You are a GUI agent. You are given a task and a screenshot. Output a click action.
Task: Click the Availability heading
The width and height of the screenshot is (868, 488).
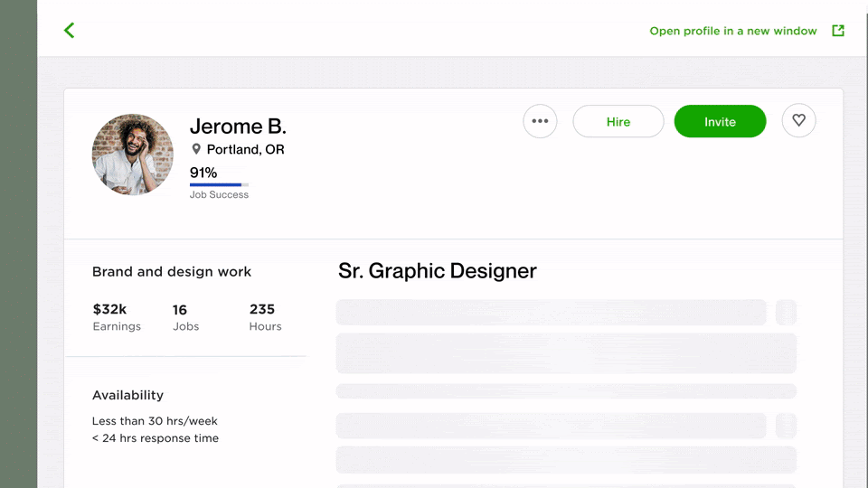click(127, 395)
